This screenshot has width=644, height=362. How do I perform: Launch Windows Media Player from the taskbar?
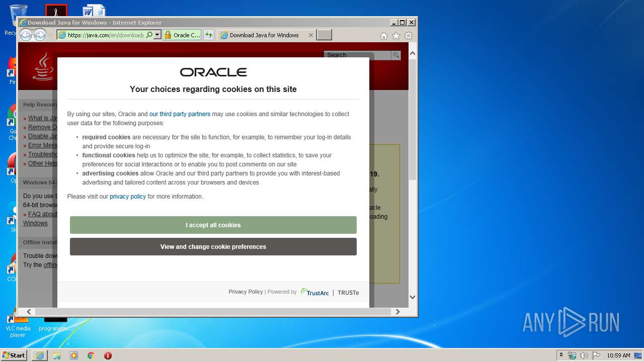click(x=74, y=355)
